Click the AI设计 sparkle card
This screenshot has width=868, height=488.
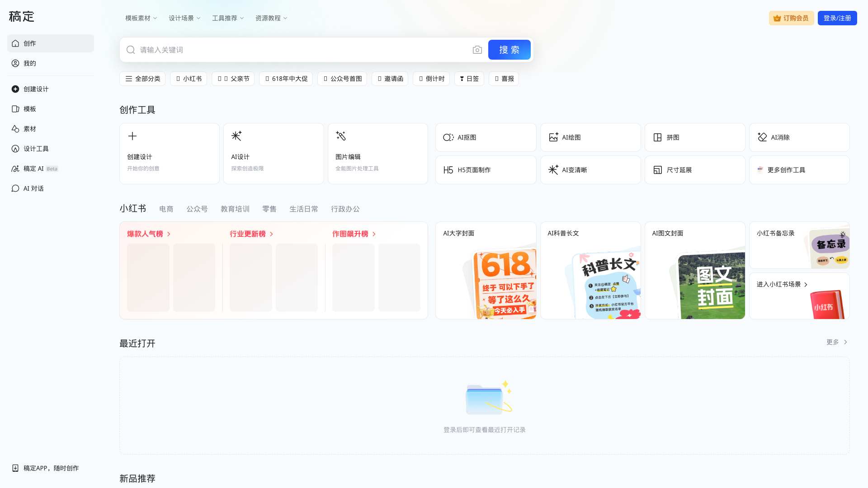pos(273,154)
